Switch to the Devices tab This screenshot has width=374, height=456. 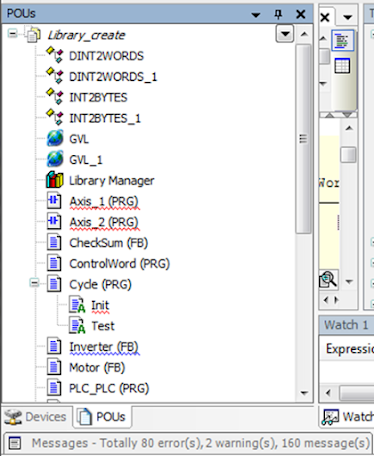36,417
